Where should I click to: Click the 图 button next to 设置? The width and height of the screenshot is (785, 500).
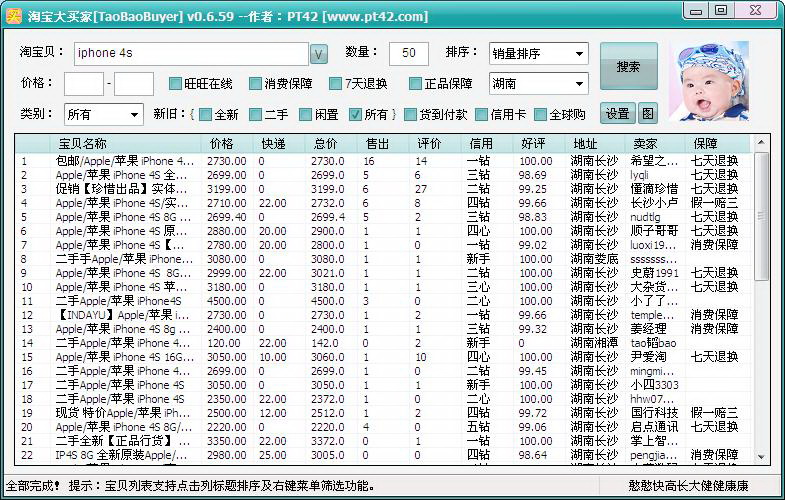coord(648,114)
